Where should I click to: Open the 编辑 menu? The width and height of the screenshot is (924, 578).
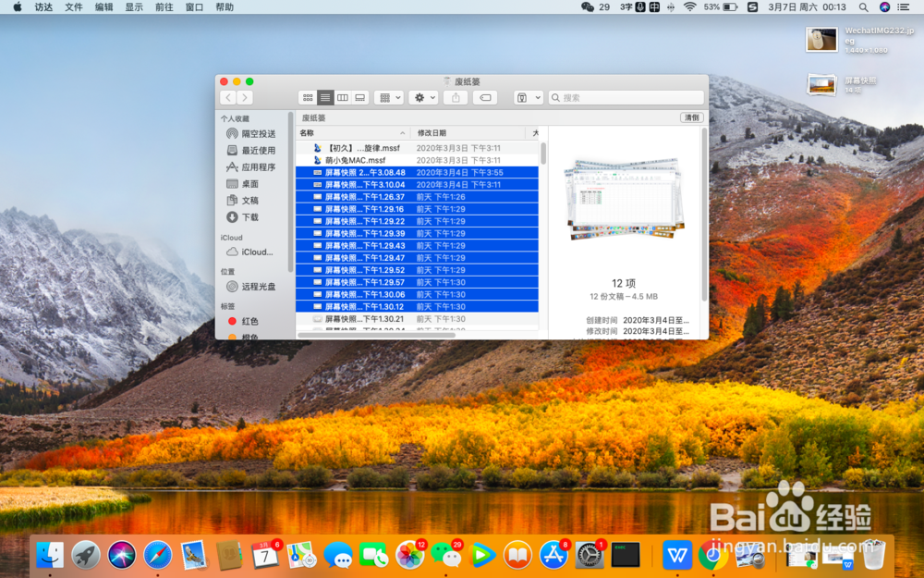(103, 7)
